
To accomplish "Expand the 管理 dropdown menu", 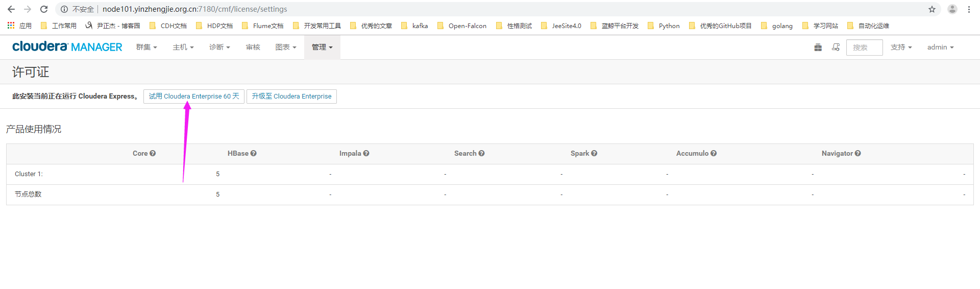I will [x=322, y=47].
